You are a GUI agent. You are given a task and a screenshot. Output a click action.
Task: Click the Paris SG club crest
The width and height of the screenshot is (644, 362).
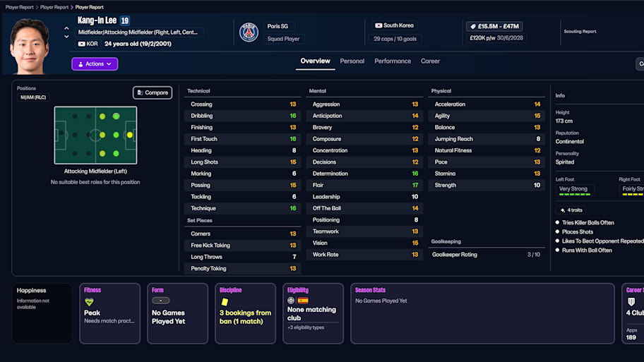249,32
